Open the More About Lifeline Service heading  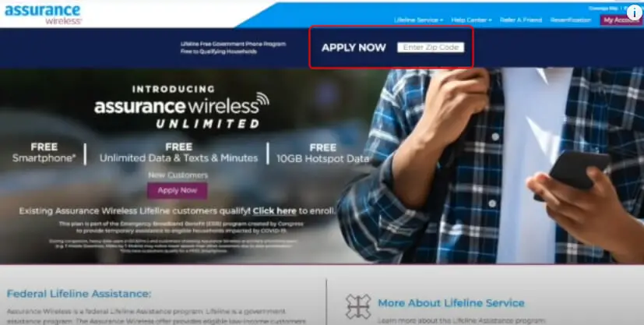[x=451, y=303]
